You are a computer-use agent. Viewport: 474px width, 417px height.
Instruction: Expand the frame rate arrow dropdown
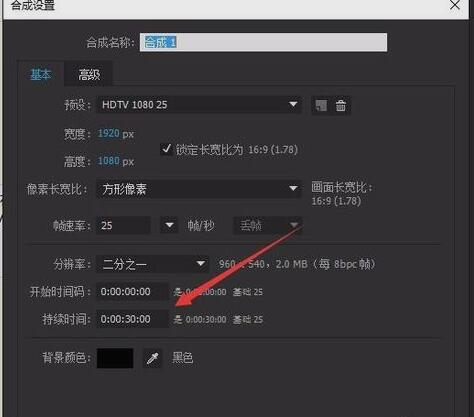point(169,225)
